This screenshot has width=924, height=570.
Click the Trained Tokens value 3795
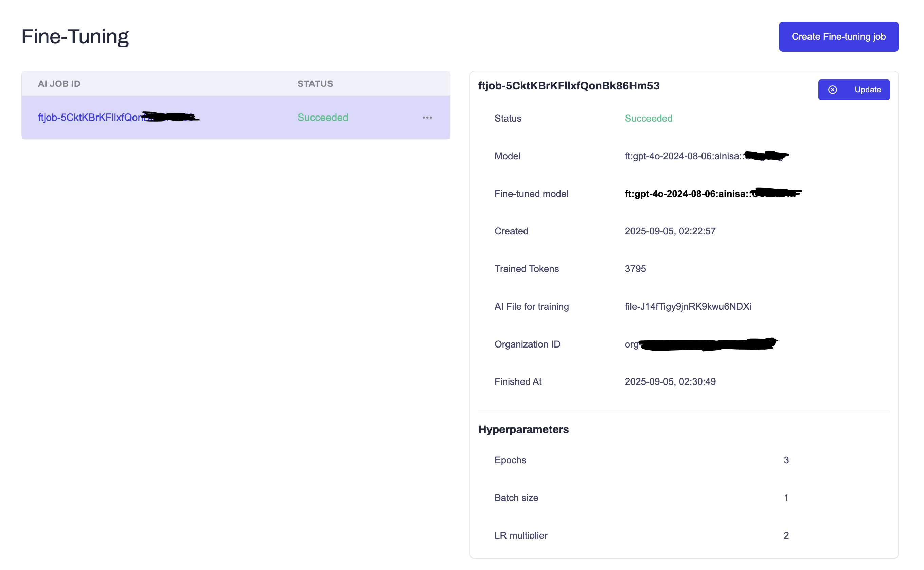635,268
